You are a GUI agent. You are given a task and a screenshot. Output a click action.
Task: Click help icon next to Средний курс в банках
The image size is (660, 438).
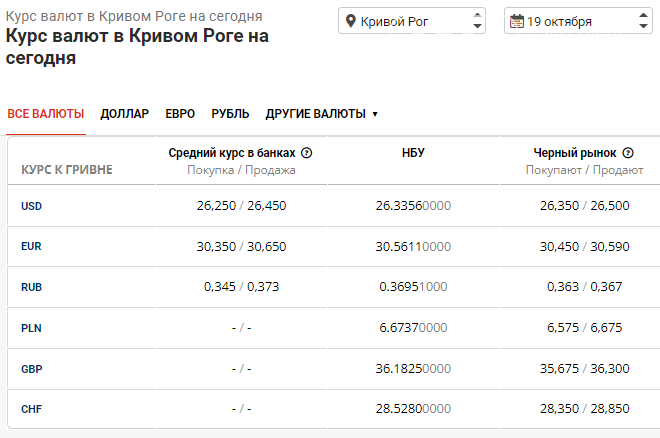[307, 153]
